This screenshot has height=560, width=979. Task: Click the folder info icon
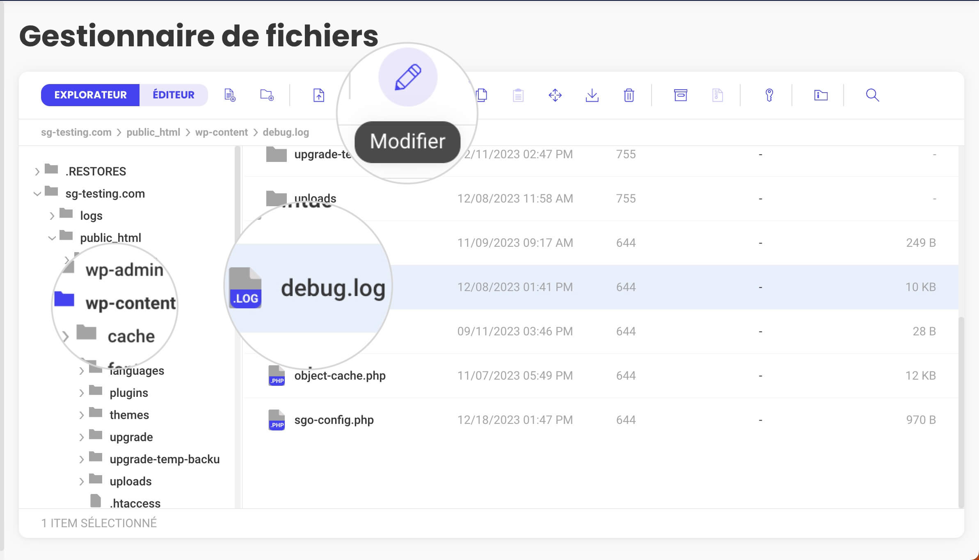(821, 95)
